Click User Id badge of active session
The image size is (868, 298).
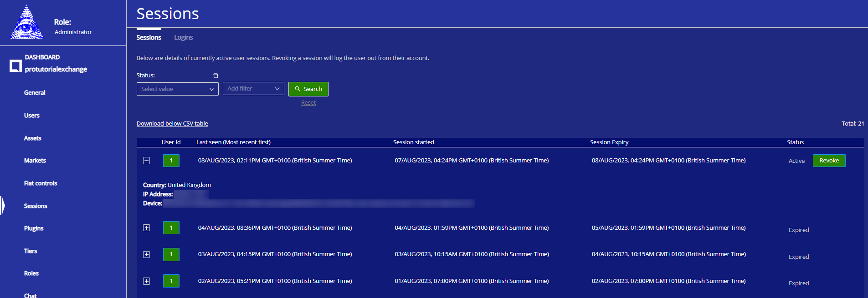[x=171, y=161]
